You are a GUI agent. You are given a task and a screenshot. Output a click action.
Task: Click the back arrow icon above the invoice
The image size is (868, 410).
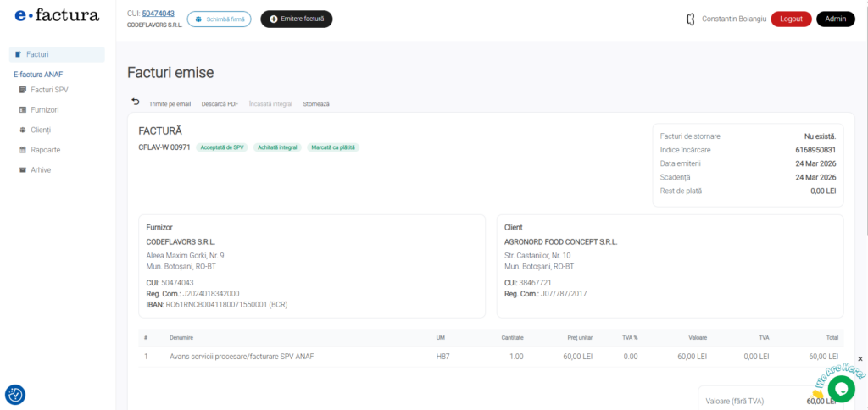(x=136, y=102)
